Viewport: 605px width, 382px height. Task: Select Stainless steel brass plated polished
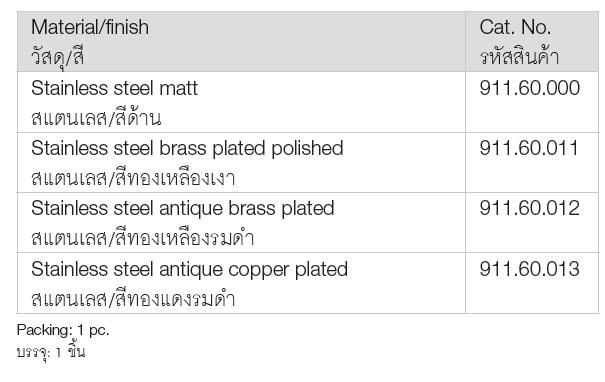click(x=187, y=149)
